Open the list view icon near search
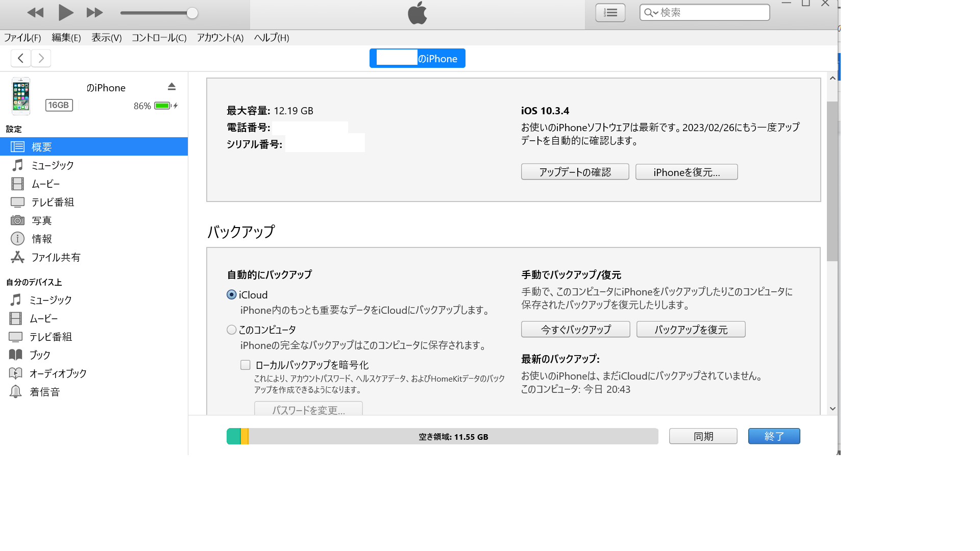 610,13
